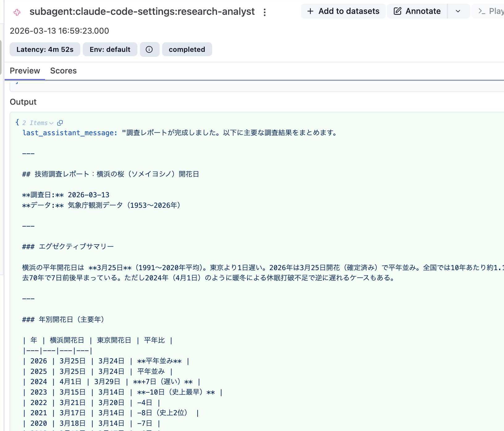Open the kebab menu next to the trace title
The height and width of the screenshot is (431, 504).
(265, 11)
